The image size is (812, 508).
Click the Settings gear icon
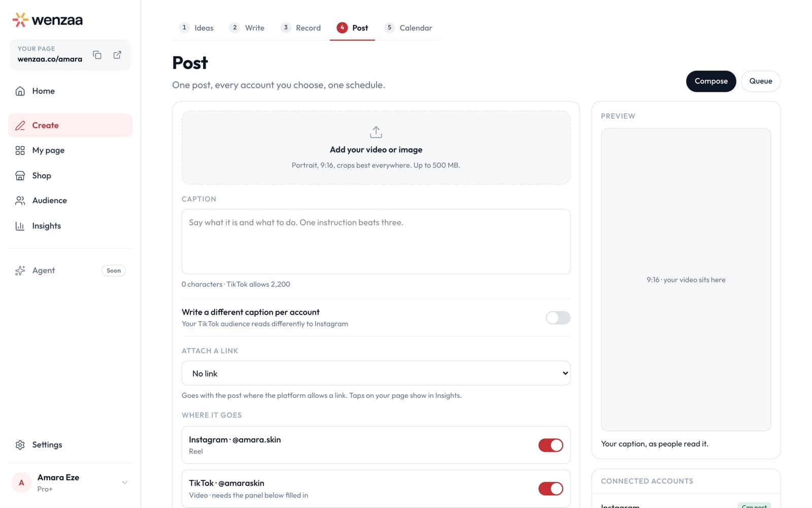click(20, 445)
